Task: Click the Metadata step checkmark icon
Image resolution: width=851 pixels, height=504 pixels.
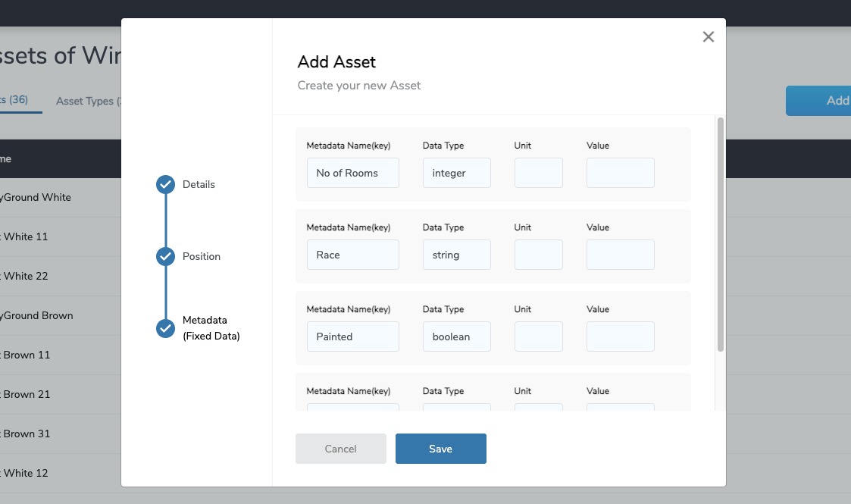Action: click(165, 328)
